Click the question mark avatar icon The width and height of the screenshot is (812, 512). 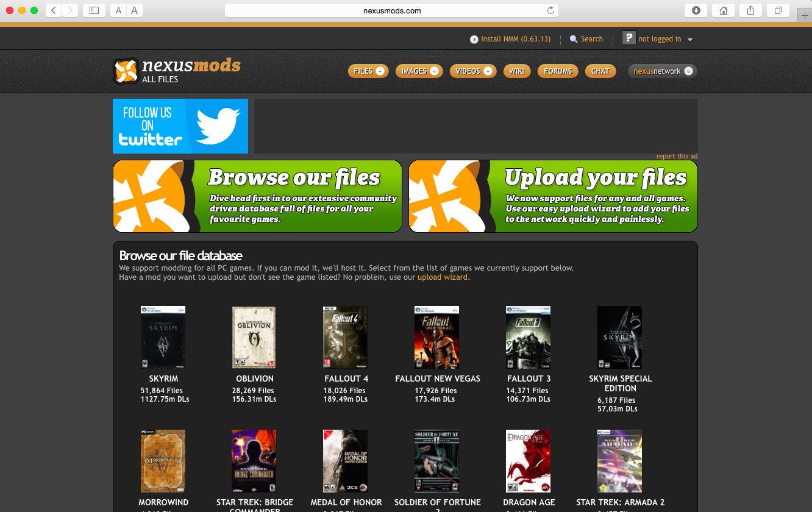(x=629, y=38)
